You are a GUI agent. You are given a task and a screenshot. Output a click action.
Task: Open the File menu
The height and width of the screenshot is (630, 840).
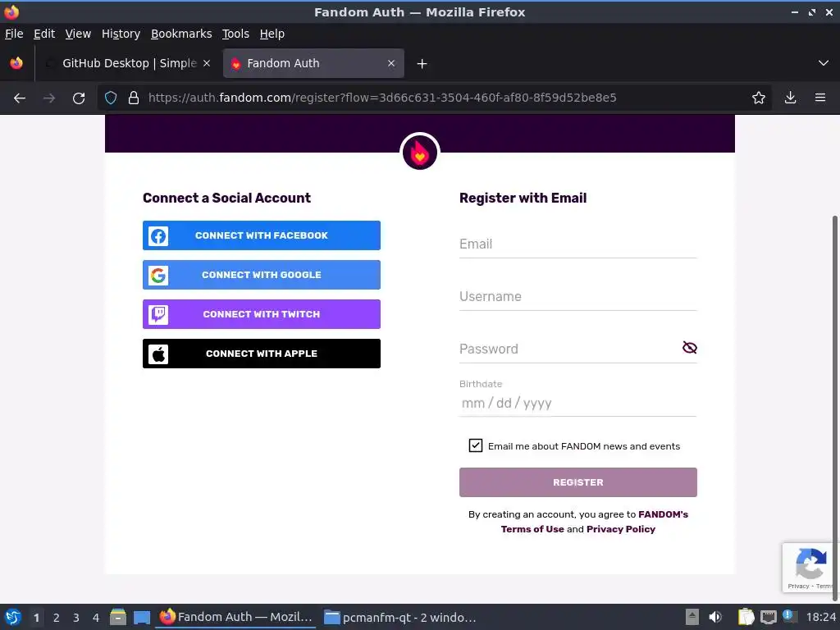pyautogui.click(x=14, y=34)
